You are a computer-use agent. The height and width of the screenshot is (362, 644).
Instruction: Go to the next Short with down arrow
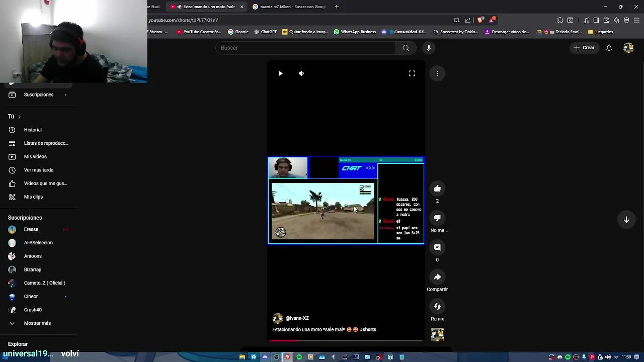[x=626, y=220]
